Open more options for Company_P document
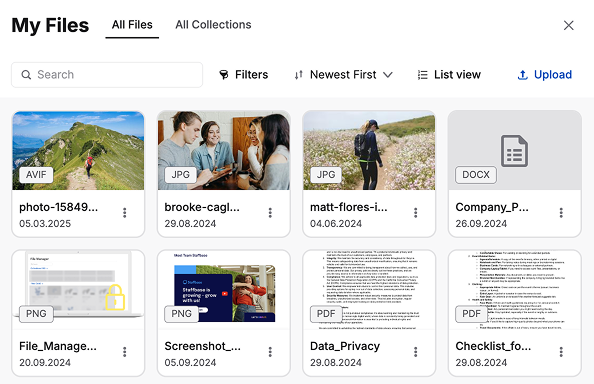This screenshot has width=594, height=384. click(x=561, y=213)
